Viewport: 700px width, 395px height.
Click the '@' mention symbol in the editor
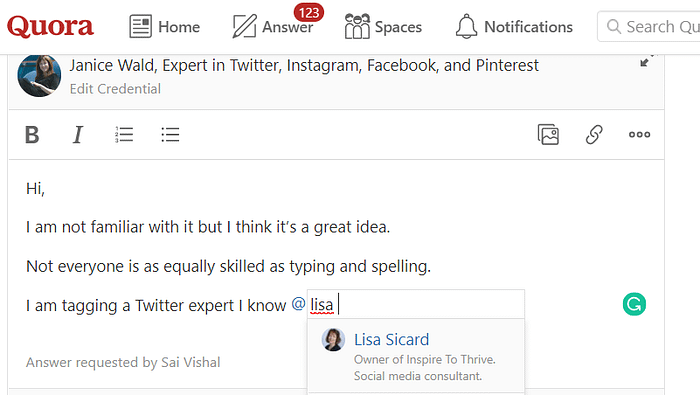point(298,304)
